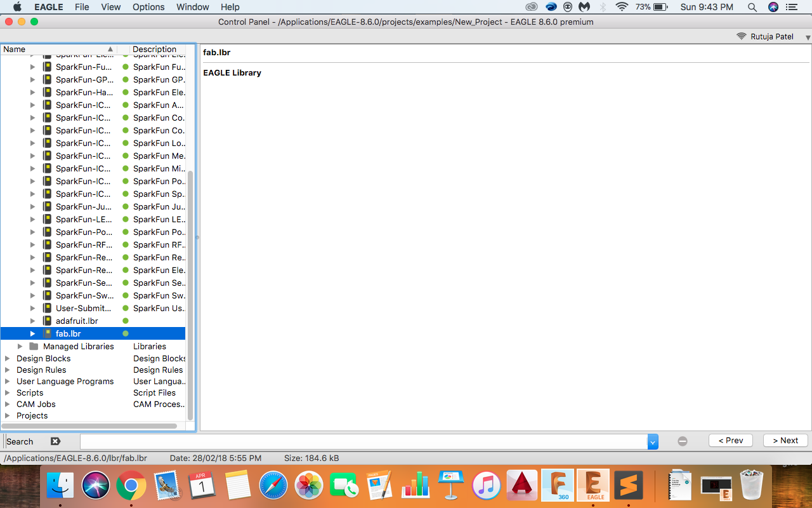The height and width of the screenshot is (508, 812).
Task: Click the < Prev button
Action: 731,440
